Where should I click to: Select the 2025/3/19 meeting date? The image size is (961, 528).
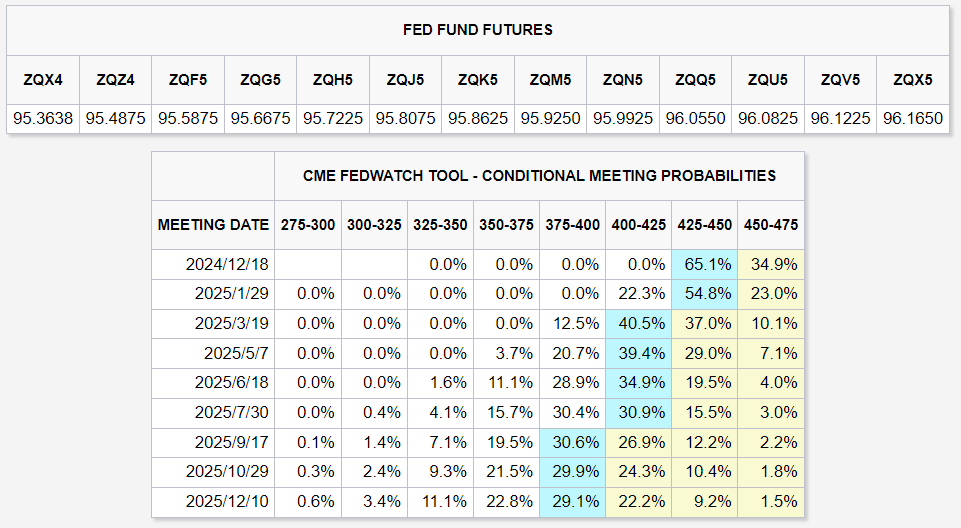click(x=232, y=323)
